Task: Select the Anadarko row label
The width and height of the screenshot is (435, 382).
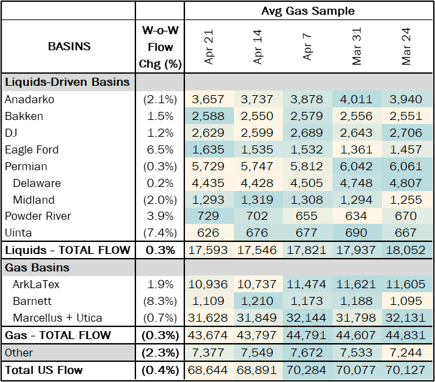Action: click(30, 99)
